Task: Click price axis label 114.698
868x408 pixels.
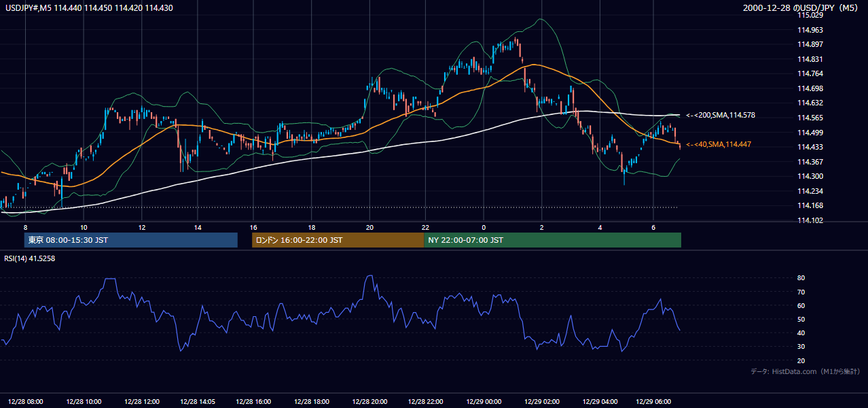Action: (x=810, y=88)
